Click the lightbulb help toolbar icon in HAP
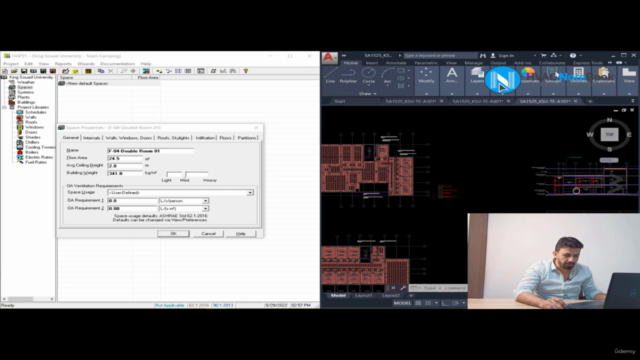This screenshot has width=640, height=360. click(246, 71)
